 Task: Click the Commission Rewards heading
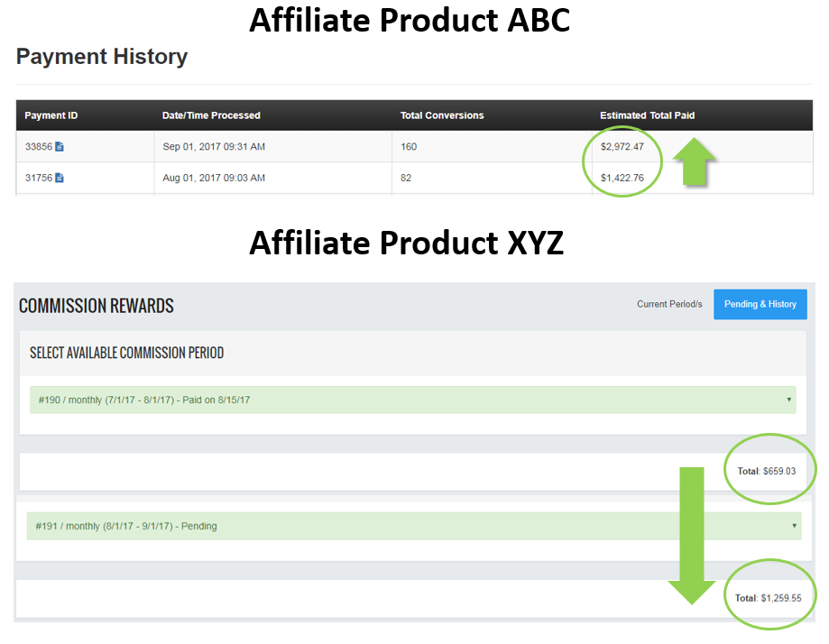pos(97,306)
